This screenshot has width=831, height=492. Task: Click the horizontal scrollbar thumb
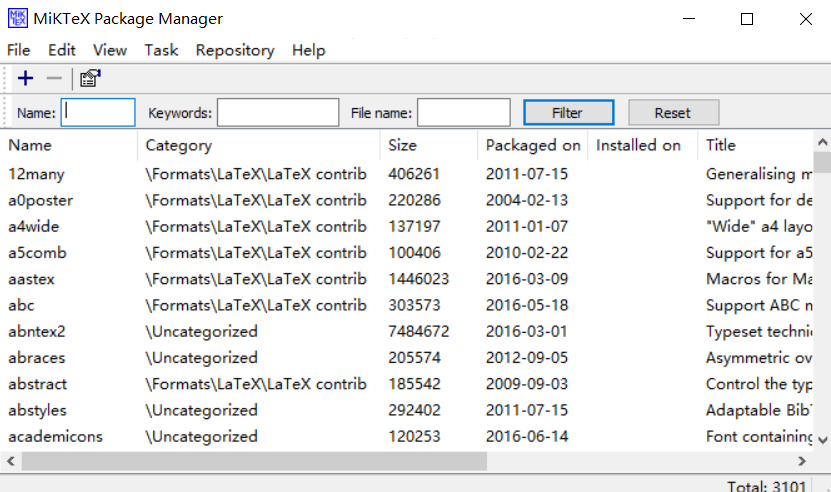254,461
